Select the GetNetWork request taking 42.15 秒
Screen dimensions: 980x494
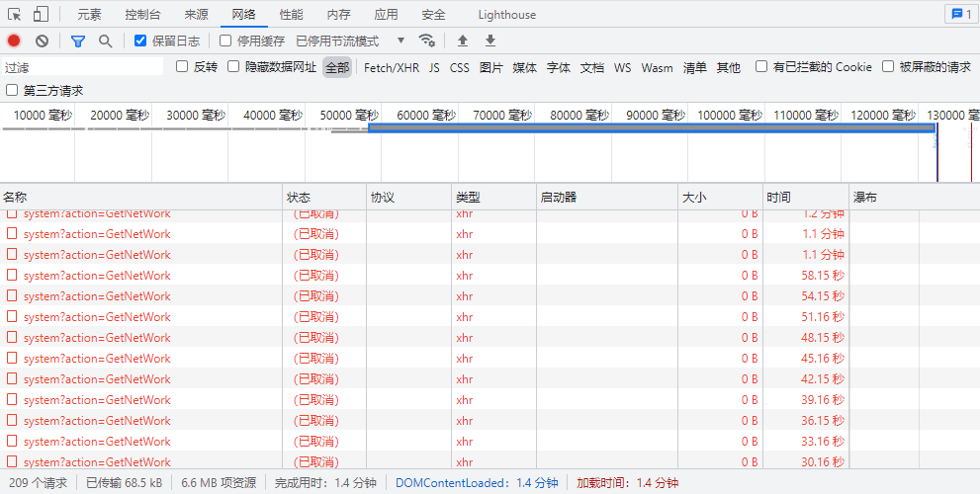tap(97, 379)
